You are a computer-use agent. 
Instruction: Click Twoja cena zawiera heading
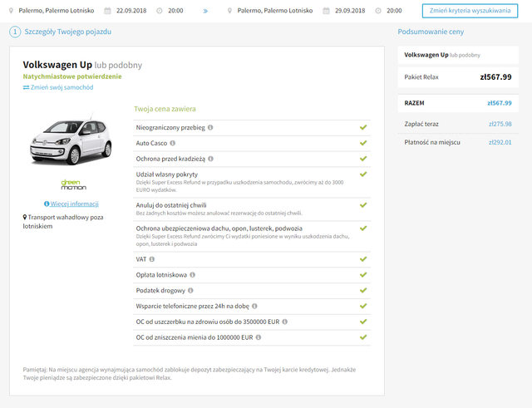click(165, 109)
